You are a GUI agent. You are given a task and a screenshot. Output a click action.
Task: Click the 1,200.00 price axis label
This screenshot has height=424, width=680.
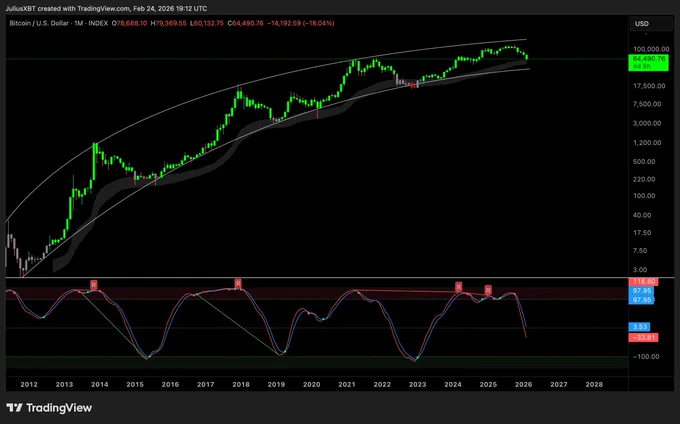[x=647, y=143]
